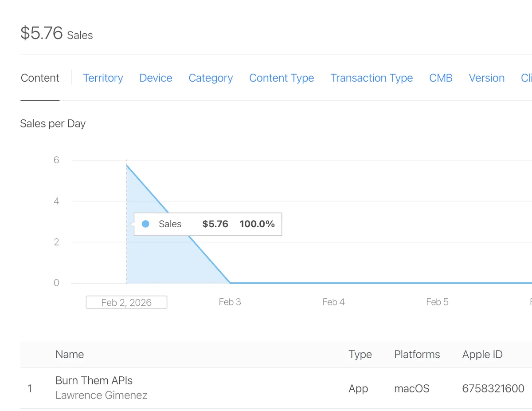532x411 pixels.
Task: Select the CMB tab
Action: [x=441, y=78]
